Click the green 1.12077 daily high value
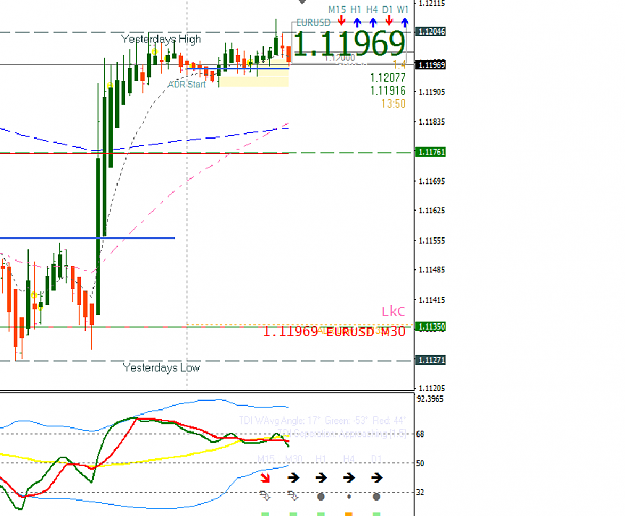 pos(388,77)
